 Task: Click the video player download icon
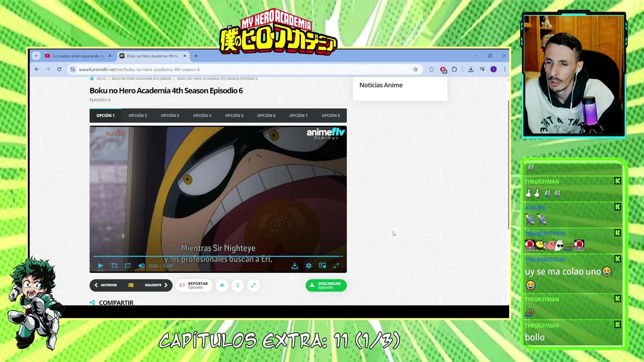point(295,265)
